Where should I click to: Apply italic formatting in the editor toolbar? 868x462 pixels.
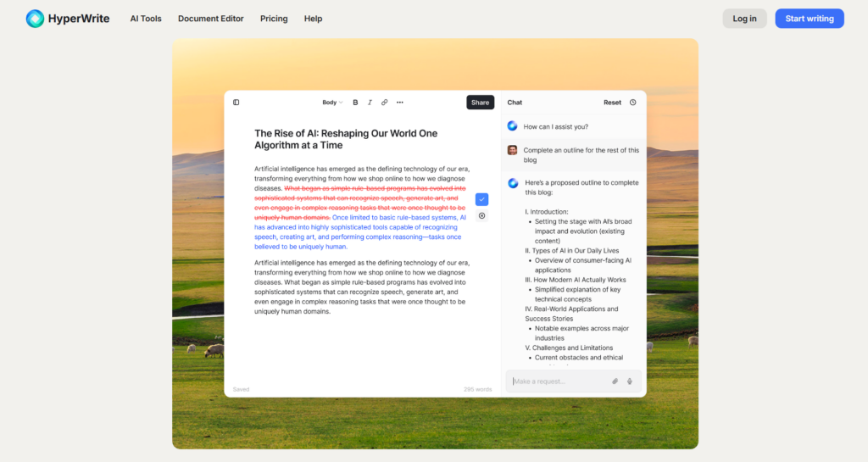pyautogui.click(x=370, y=103)
